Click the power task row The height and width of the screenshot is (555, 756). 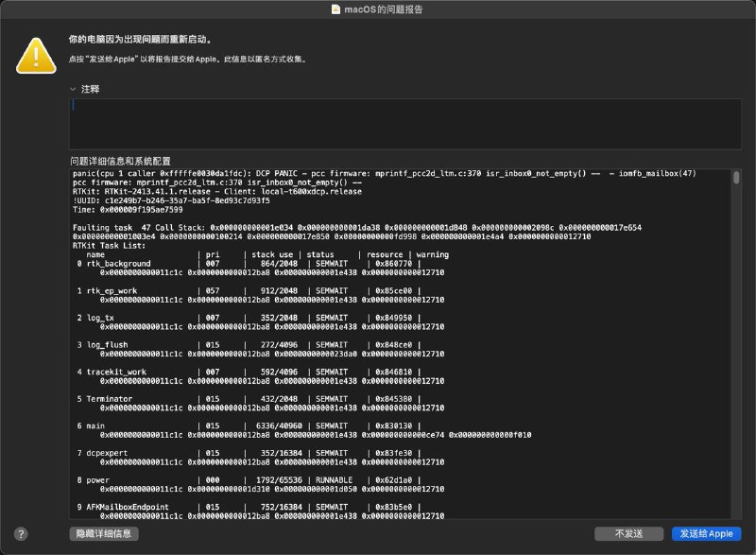pyautogui.click(x=249, y=480)
